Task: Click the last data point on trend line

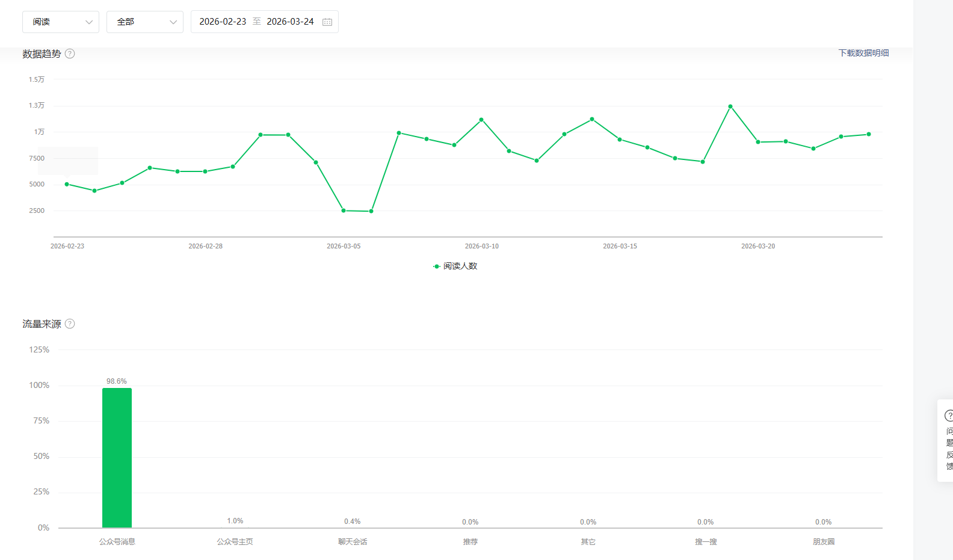Action: (x=869, y=134)
